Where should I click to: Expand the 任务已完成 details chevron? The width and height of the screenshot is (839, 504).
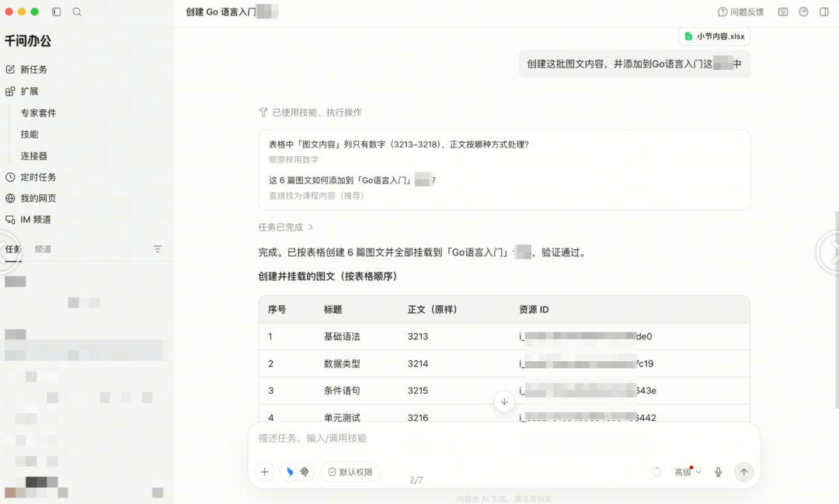tap(311, 228)
